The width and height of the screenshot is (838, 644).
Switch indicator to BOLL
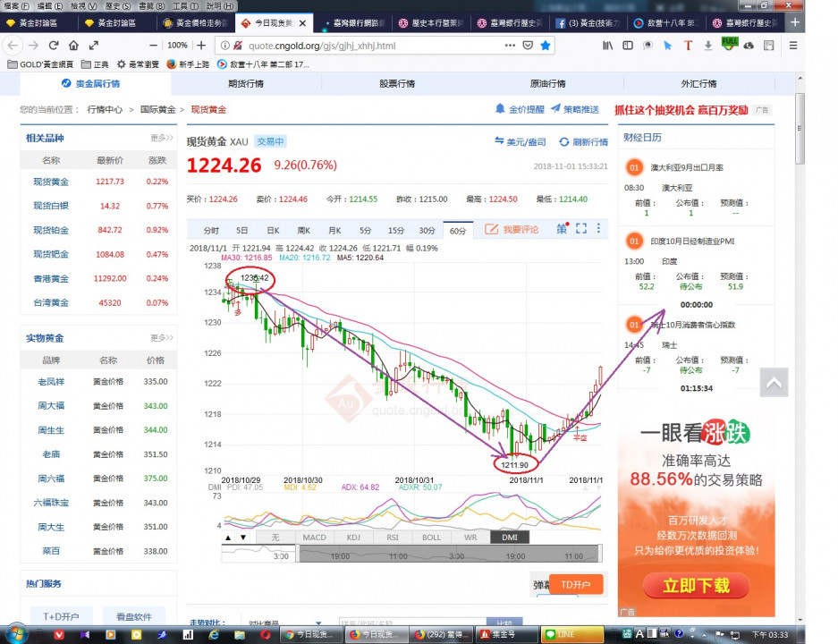[x=431, y=537]
